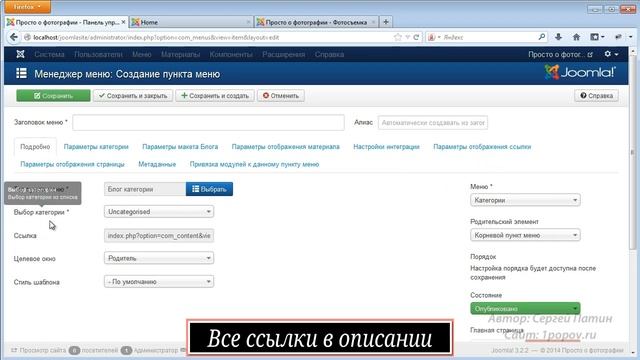
Task: Open the Система menu
Action: click(x=49, y=54)
